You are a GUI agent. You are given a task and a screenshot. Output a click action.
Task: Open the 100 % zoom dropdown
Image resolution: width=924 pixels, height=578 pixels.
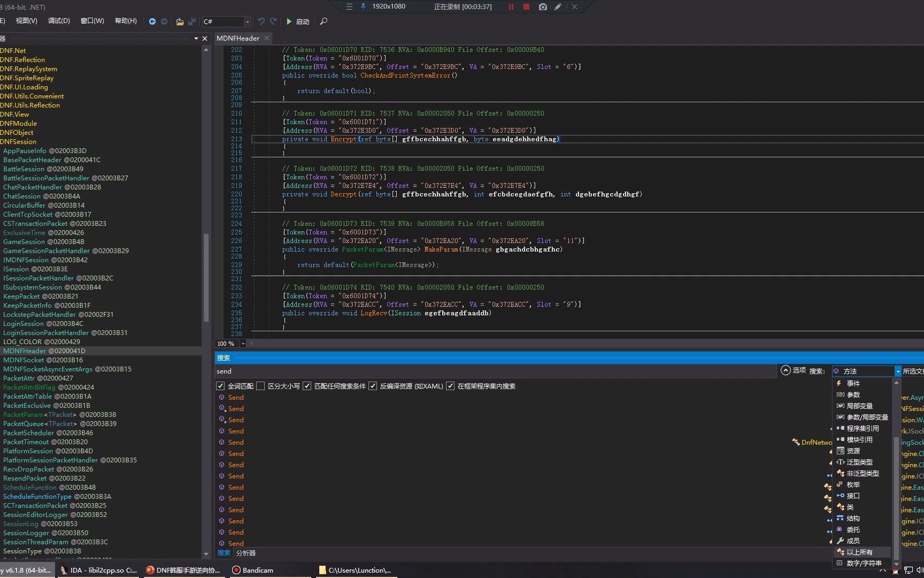tap(243, 344)
